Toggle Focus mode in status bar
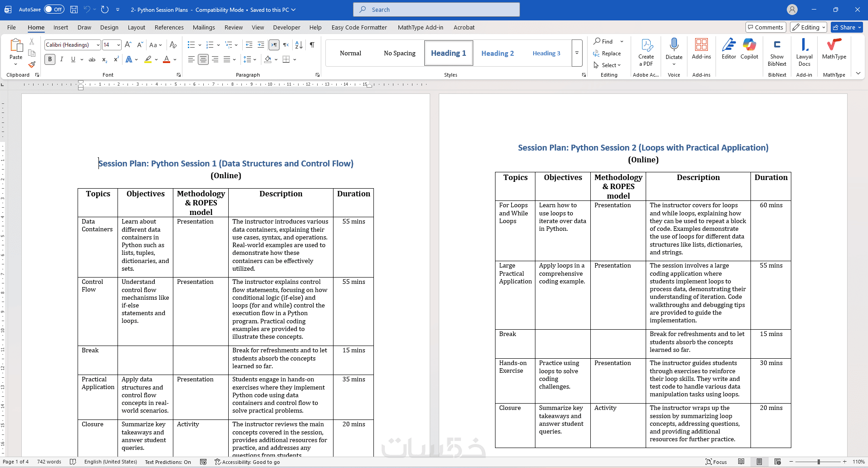The height and width of the screenshot is (468, 868). (716, 462)
